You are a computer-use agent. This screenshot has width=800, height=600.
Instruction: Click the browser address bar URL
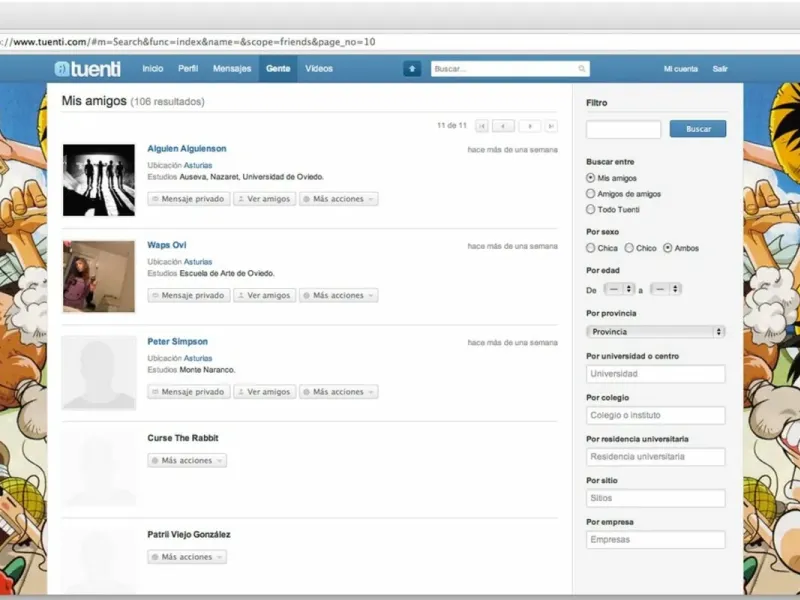(x=188, y=42)
